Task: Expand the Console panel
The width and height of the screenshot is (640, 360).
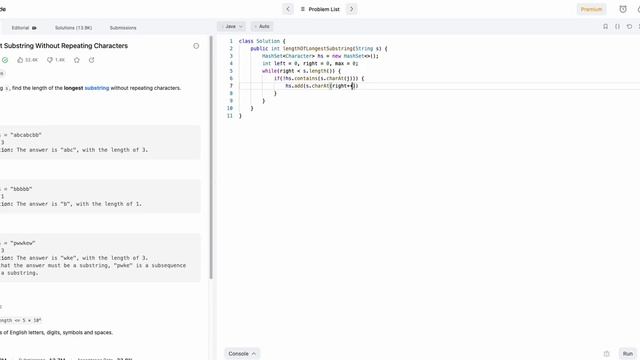Action: pyautogui.click(x=242, y=353)
